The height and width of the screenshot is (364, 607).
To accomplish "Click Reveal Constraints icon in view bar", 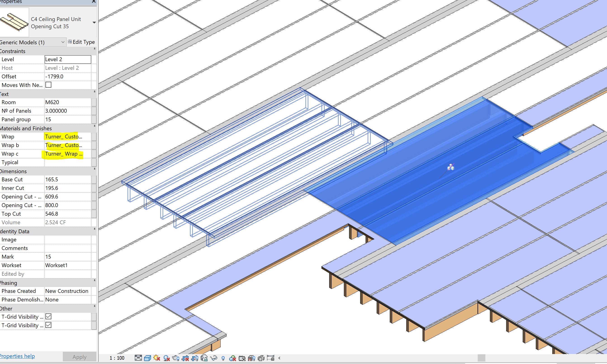I will pyautogui.click(x=271, y=358).
